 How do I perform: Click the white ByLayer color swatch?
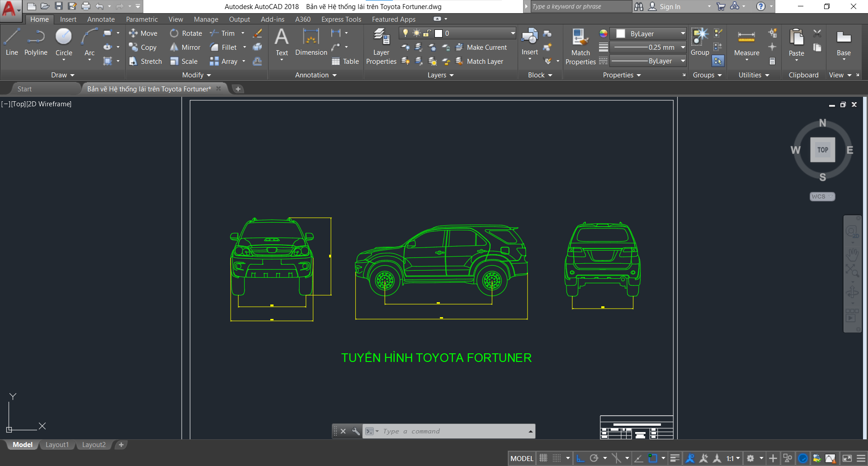[621, 34]
